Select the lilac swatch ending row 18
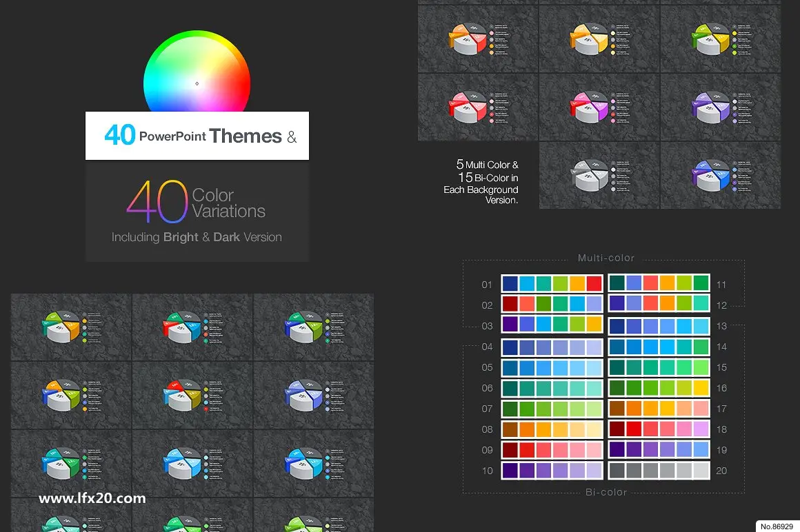This screenshot has width=800, height=532. [701, 429]
